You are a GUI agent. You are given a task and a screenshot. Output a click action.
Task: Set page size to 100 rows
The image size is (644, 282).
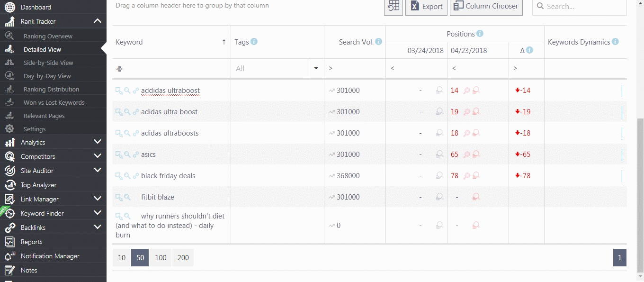pos(161,258)
